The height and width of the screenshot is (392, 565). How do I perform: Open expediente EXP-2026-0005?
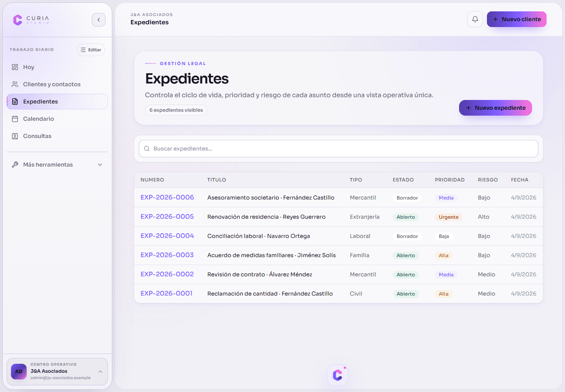pos(167,217)
